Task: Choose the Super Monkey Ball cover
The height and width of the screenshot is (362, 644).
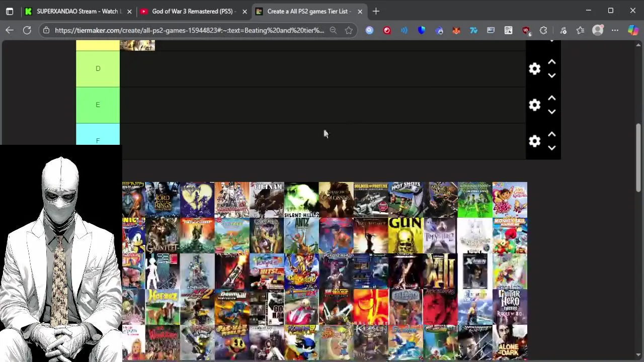Action: pos(510,235)
